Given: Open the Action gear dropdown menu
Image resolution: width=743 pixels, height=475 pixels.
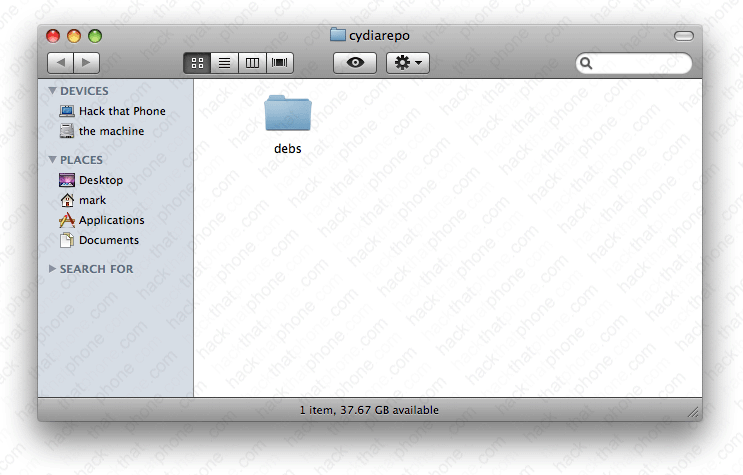Looking at the screenshot, I should 408,63.
